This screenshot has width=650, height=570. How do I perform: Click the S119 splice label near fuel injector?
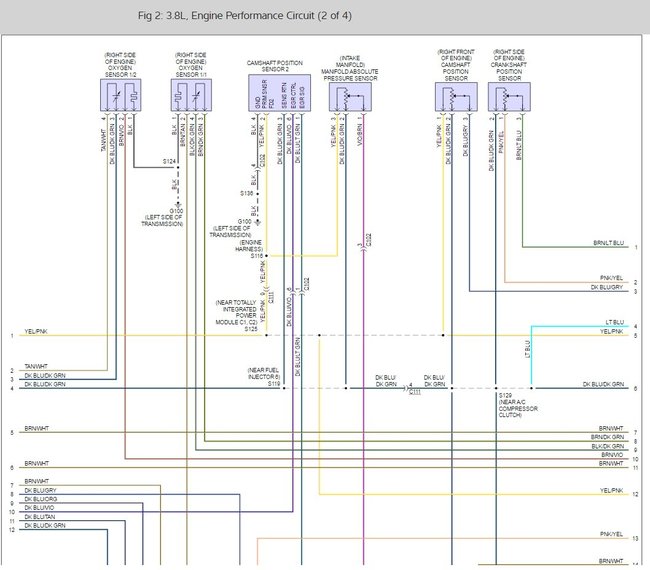tap(274, 384)
